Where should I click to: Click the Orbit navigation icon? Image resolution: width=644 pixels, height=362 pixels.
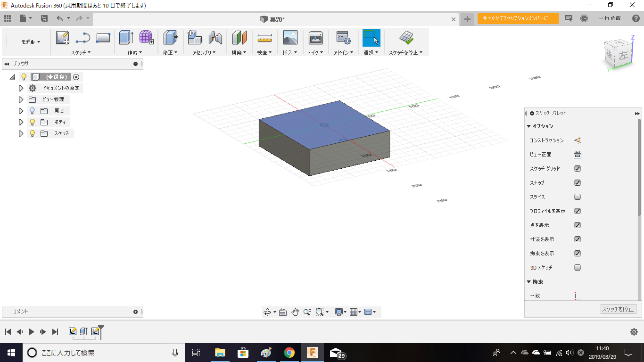[x=267, y=312]
